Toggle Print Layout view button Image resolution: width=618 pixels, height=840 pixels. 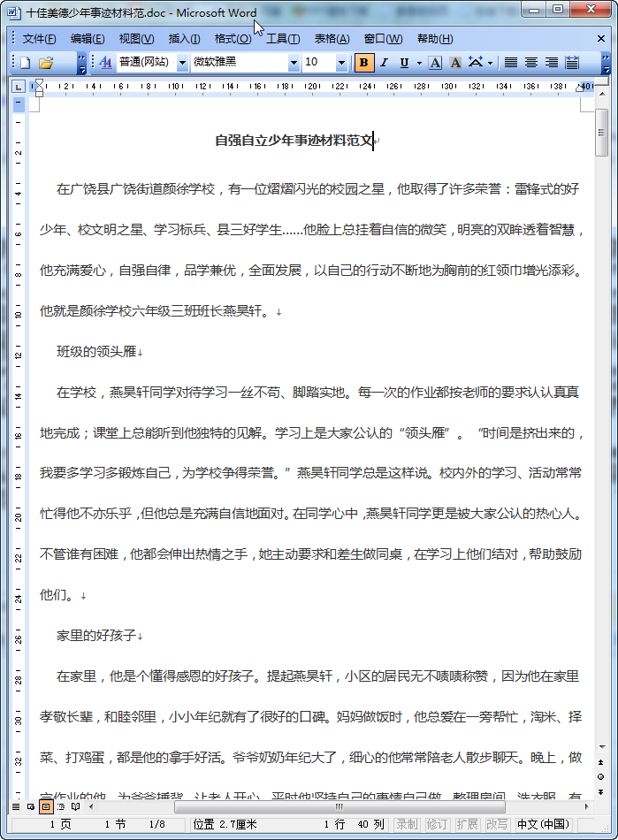45,806
